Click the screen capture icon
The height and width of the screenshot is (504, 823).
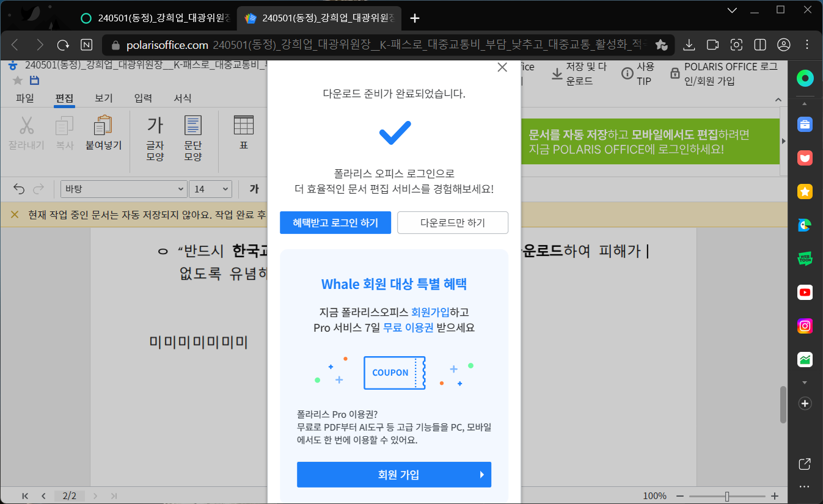(x=737, y=45)
